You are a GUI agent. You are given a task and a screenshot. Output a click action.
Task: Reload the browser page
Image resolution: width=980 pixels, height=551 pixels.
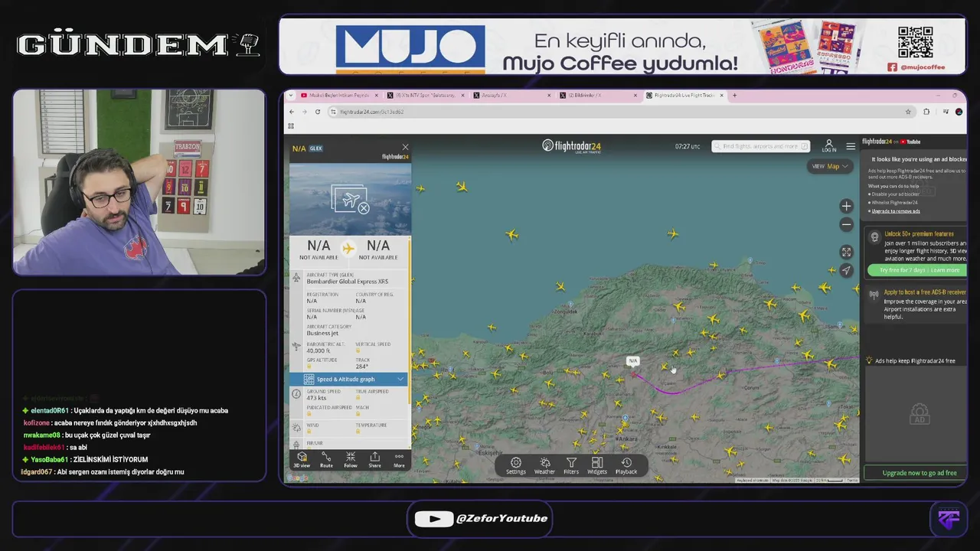tap(318, 112)
